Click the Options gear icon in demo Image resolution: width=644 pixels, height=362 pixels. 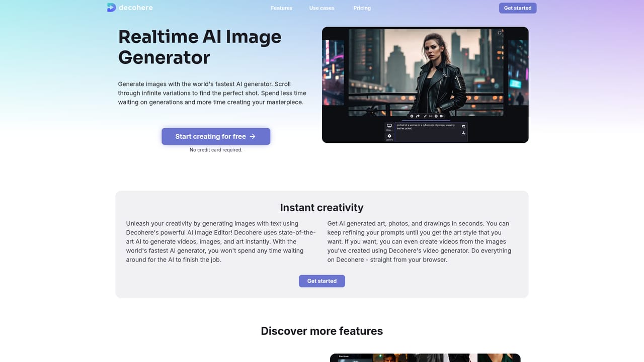tap(389, 137)
